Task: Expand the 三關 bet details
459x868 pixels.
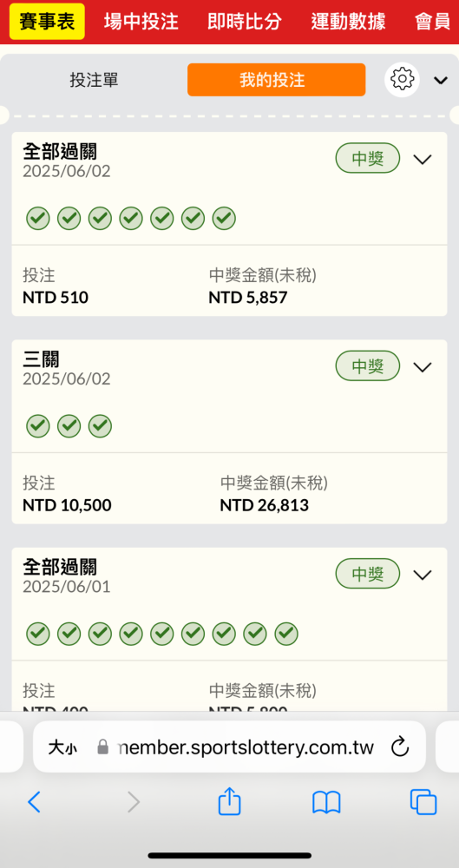Action: (x=423, y=367)
